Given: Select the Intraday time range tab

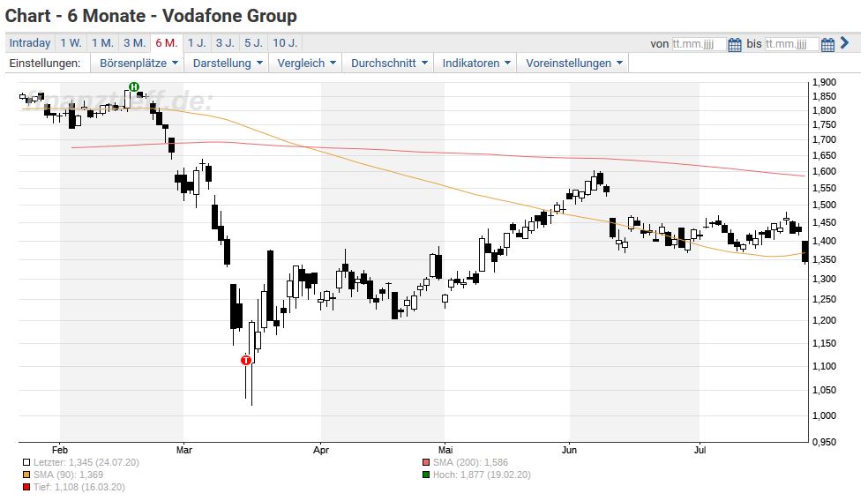Looking at the screenshot, I should tap(30, 43).
